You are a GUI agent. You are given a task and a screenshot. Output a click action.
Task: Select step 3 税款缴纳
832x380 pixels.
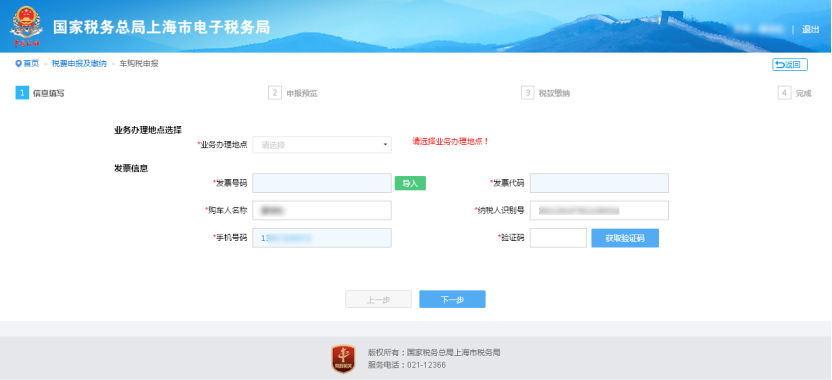(545, 93)
